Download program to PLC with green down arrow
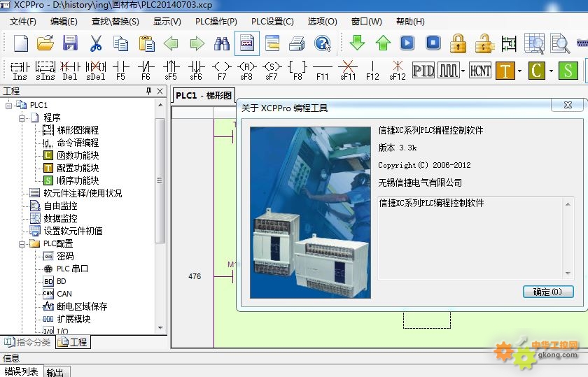The width and height of the screenshot is (588, 377). (x=357, y=43)
